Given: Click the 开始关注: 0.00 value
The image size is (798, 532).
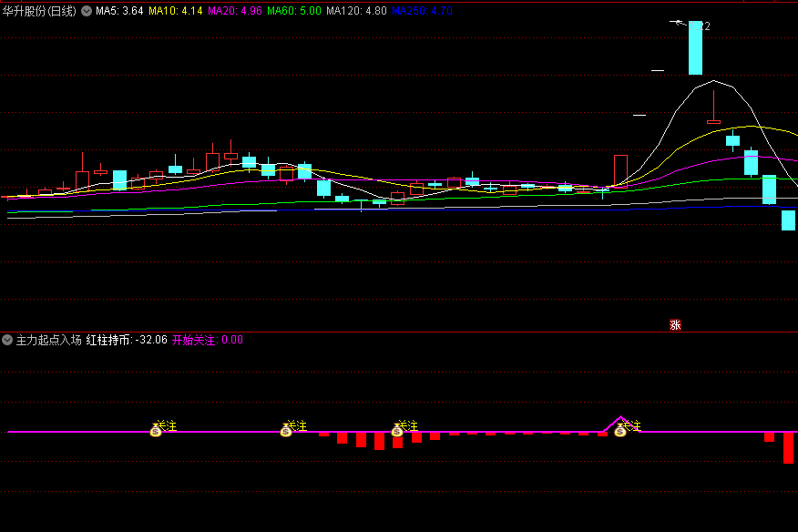Looking at the screenshot, I should 208,340.
